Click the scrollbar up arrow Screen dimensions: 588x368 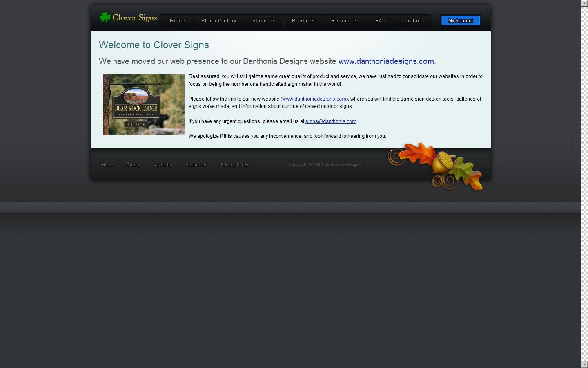(585, 3)
